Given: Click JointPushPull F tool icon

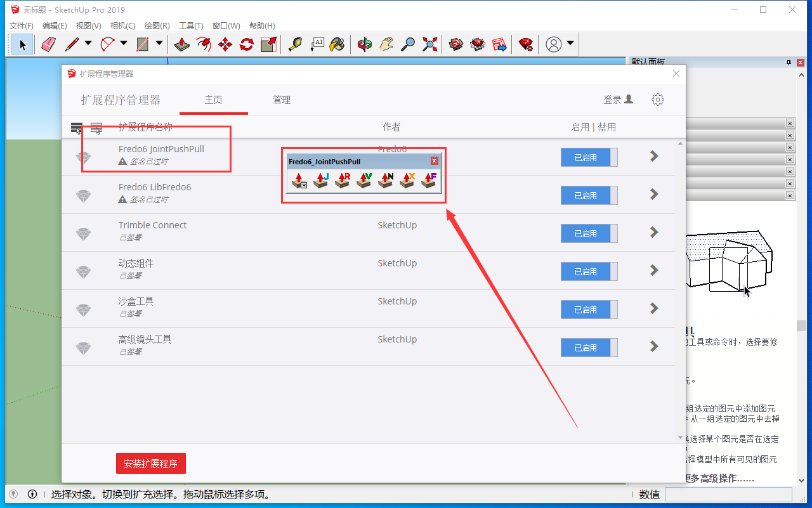Looking at the screenshot, I should pos(429,181).
